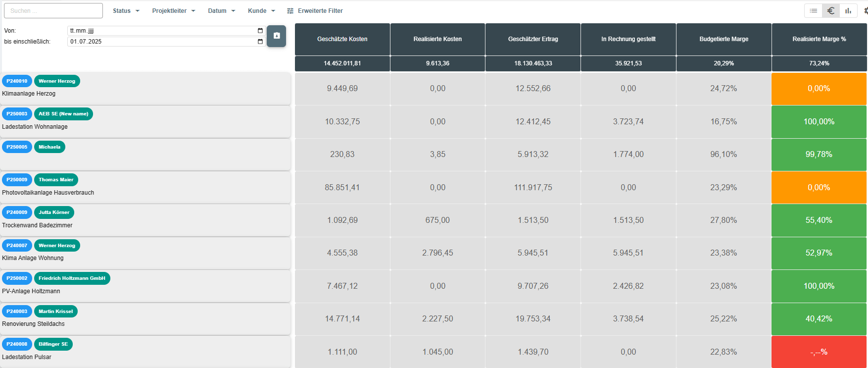Sort by Realisierte Marge % column header
This screenshot has height=368, width=868.
(819, 39)
